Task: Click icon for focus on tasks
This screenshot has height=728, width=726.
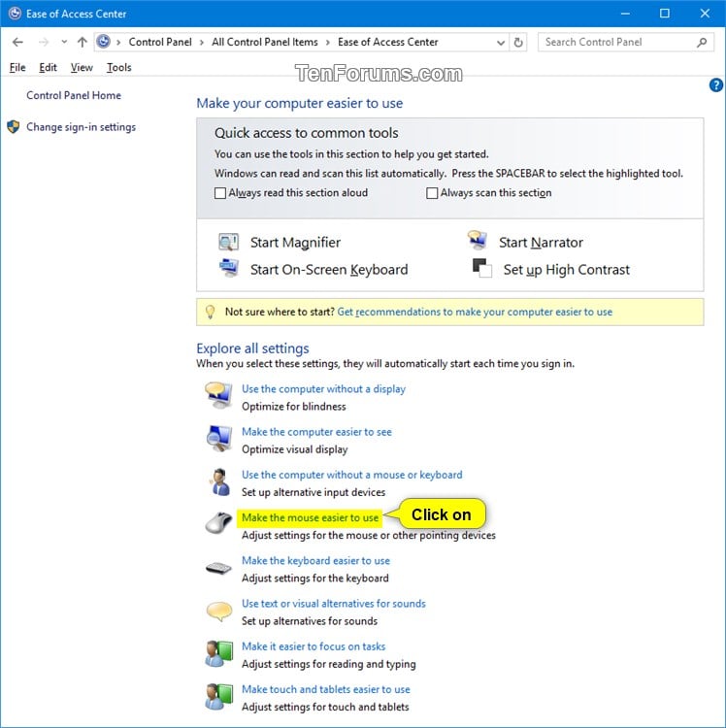Action: (x=218, y=653)
